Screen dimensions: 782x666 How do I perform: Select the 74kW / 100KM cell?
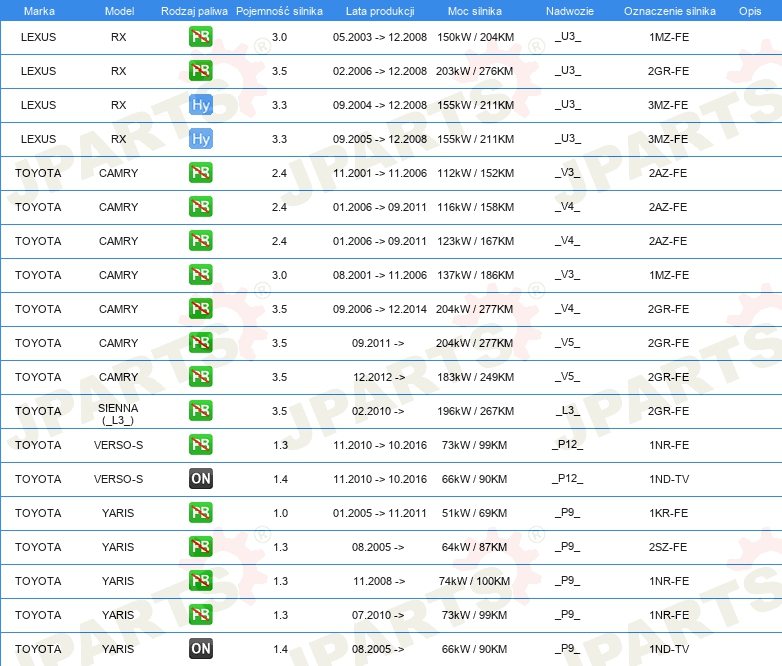pyautogui.click(x=474, y=581)
